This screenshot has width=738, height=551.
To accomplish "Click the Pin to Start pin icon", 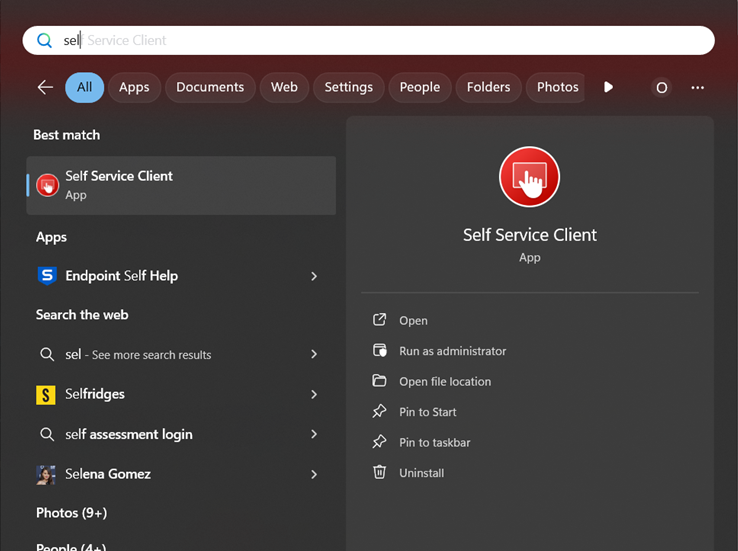I will pyautogui.click(x=379, y=412).
